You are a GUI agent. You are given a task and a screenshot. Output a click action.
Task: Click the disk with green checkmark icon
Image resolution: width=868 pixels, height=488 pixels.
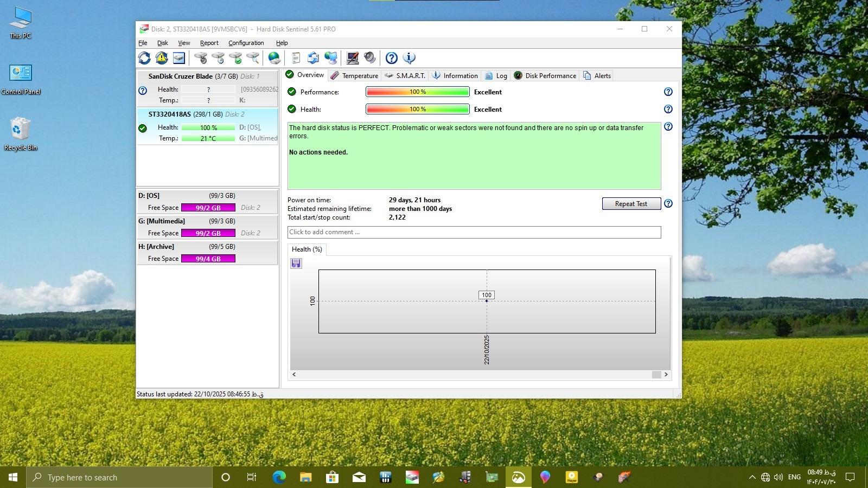click(x=235, y=58)
